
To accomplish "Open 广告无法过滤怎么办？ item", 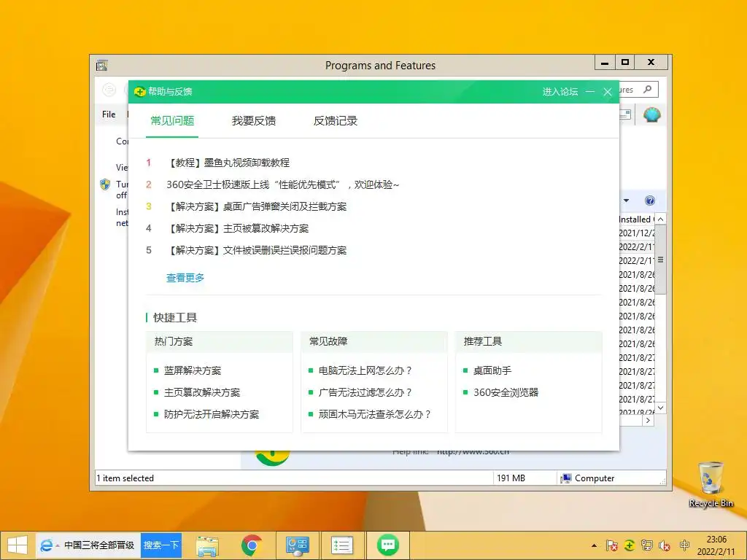I will click(x=365, y=392).
